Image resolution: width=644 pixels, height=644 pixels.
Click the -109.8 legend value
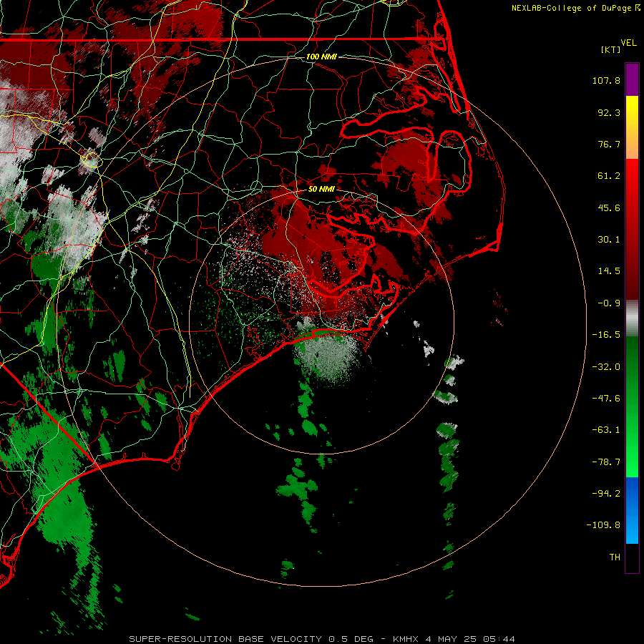tap(603, 525)
